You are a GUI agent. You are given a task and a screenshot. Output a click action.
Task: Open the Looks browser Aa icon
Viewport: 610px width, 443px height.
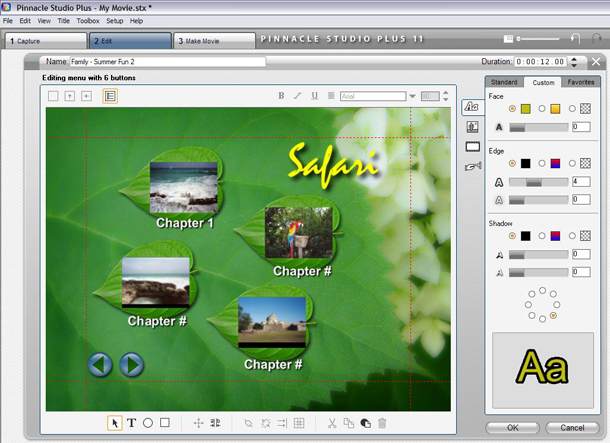[472, 107]
